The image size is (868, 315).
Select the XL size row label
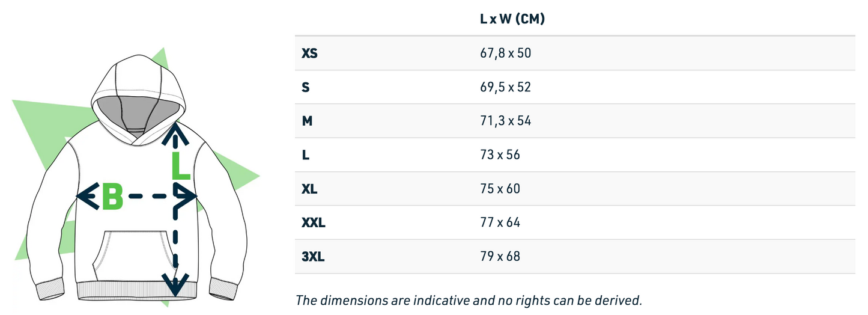click(x=309, y=189)
